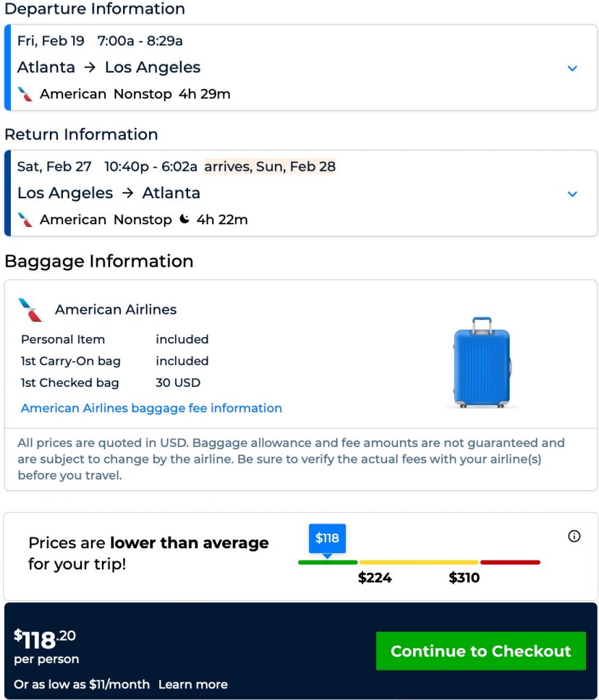Open American Airlines baggage fee information link

click(151, 408)
